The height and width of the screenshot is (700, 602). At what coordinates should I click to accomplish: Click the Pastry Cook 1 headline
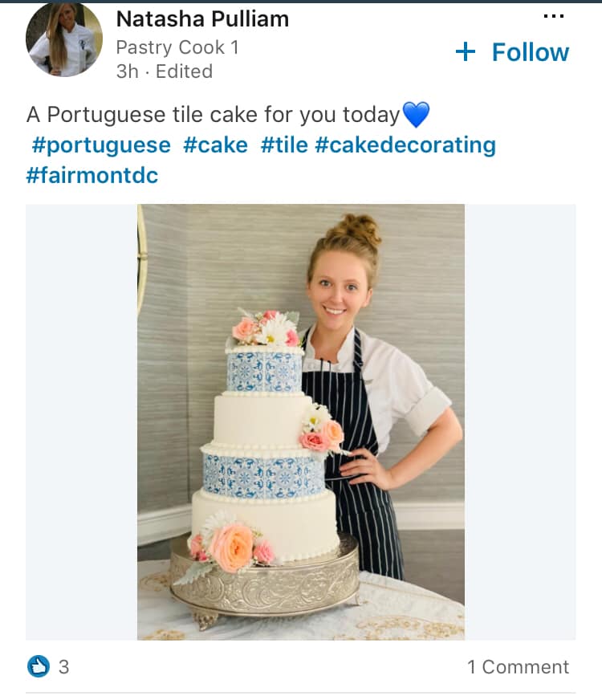[x=177, y=47]
